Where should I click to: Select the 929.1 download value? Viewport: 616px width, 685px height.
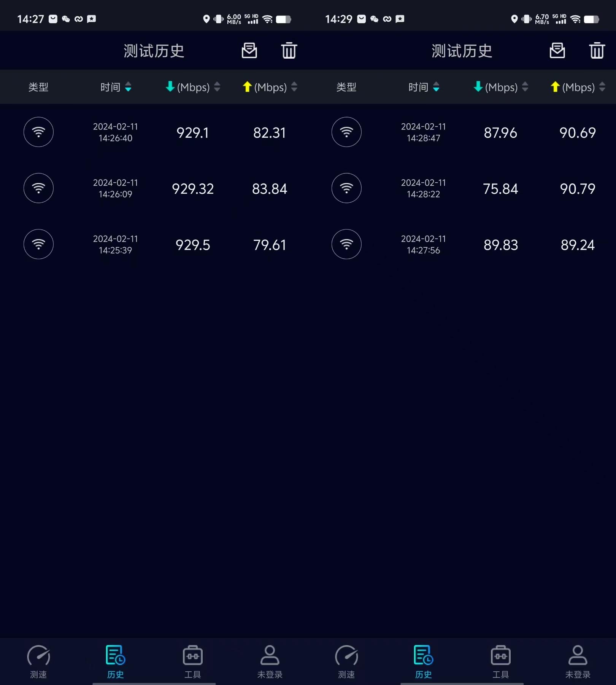point(193,133)
